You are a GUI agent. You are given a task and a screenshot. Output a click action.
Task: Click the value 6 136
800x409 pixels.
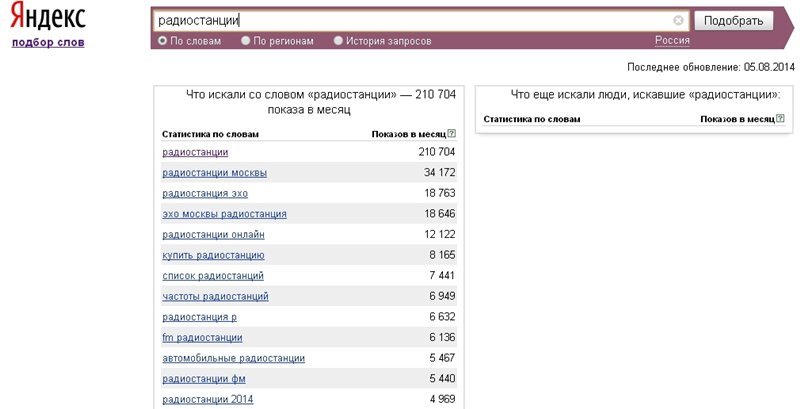pyautogui.click(x=442, y=337)
